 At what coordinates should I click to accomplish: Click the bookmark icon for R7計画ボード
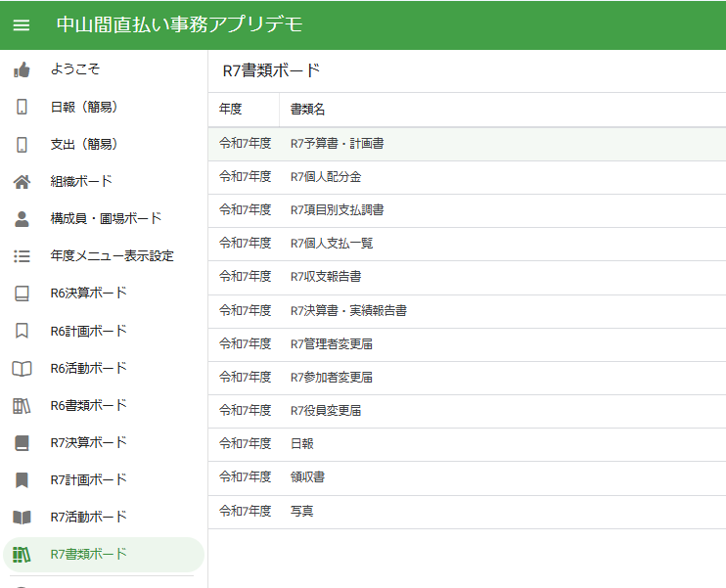click(22, 480)
